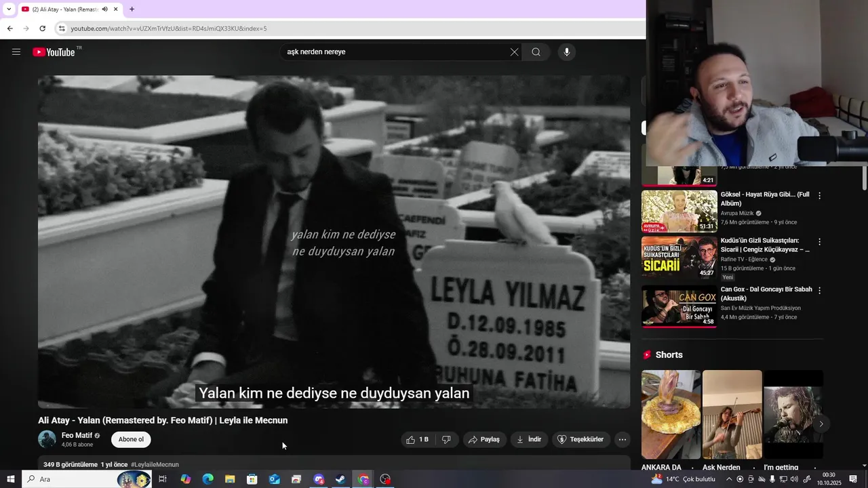Viewport: 868px width, 488px height.
Task: Focus the browser address bar URL
Action: [x=168, y=28]
